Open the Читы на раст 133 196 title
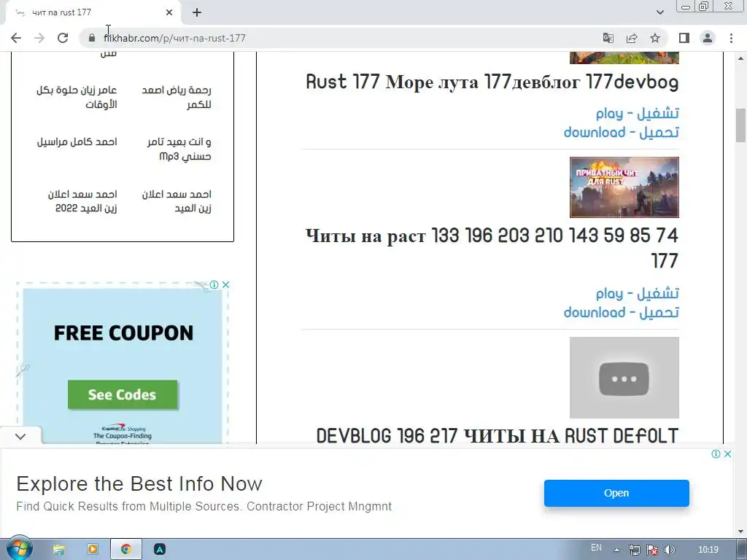747x560 pixels. coord(492,248)
